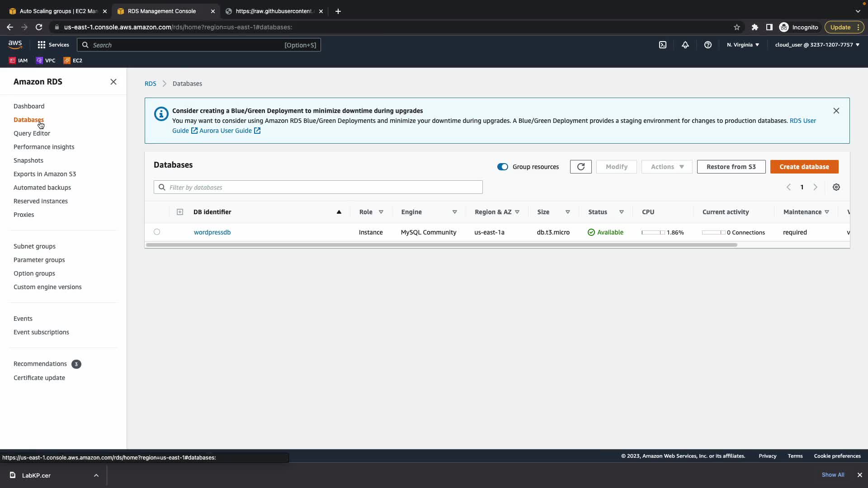Open the Services grid menu
This screenshot has height=488, width=868.
(53, 45)
